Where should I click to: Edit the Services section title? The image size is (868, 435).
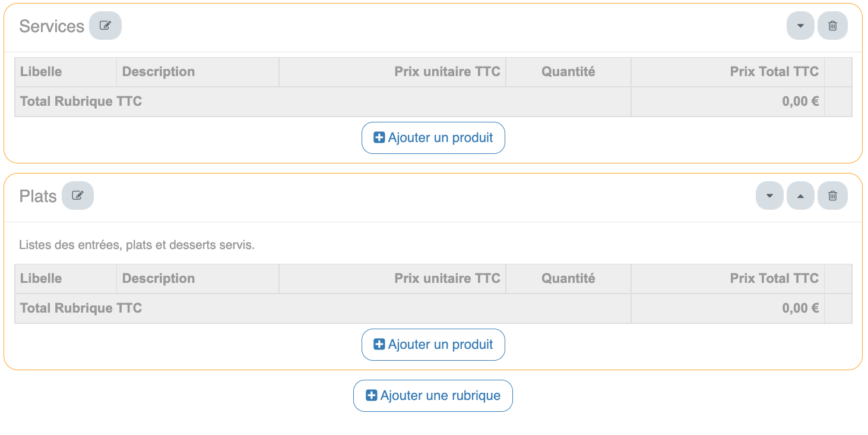pyautogui.click(x=105, y=26)
